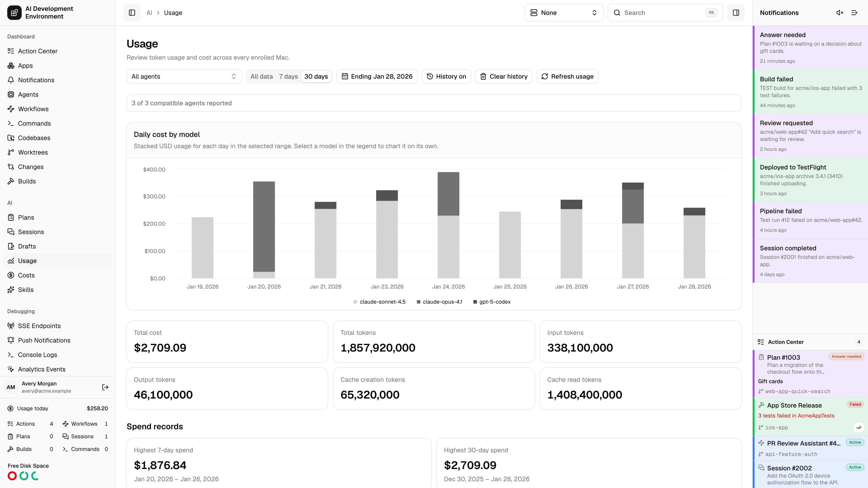Go to Agents page
This screenshot has height=488, width=868.
point(58,95)
